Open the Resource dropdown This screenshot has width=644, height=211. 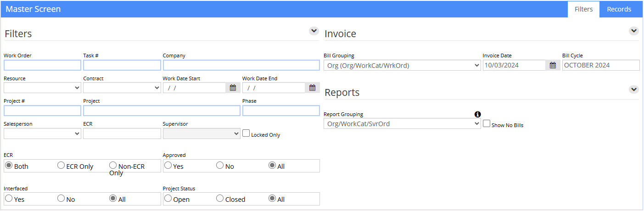coord(42,88)
